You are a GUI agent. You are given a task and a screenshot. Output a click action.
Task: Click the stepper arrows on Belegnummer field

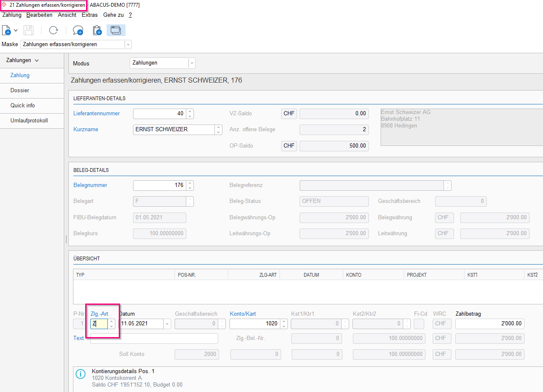(190, 185)
